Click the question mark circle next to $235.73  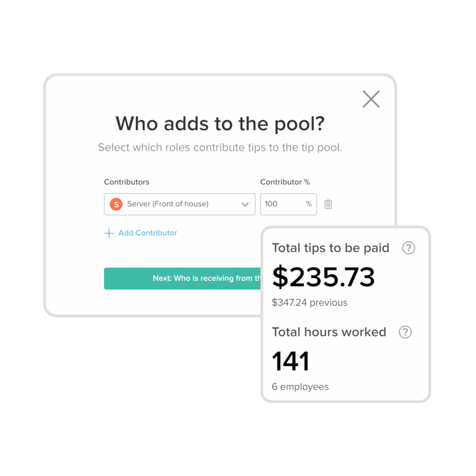coord(408,248)
